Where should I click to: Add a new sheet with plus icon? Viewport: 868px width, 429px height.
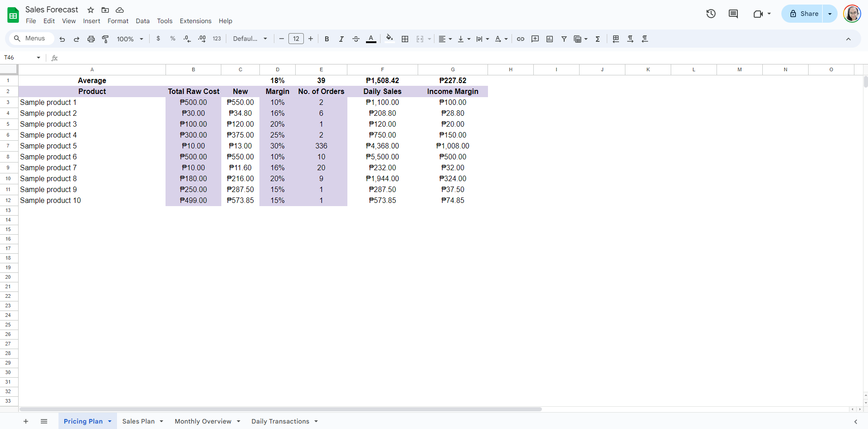26,421
